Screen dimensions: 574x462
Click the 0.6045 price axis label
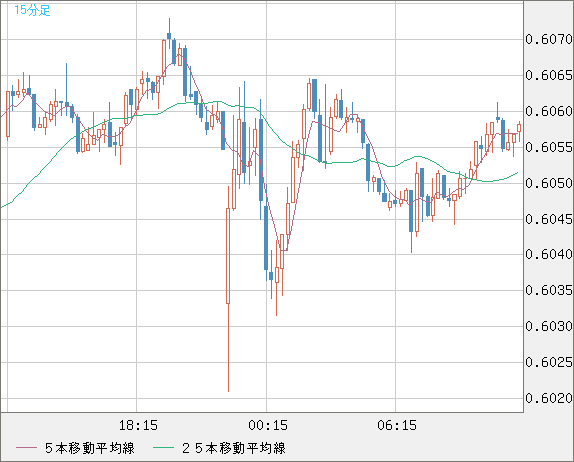[x=549, y=219]
